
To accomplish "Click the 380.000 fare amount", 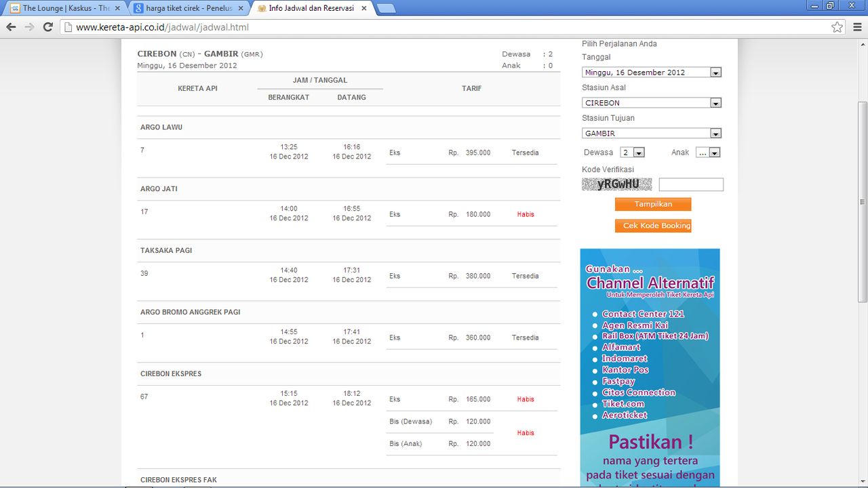I will click(478, 276).
